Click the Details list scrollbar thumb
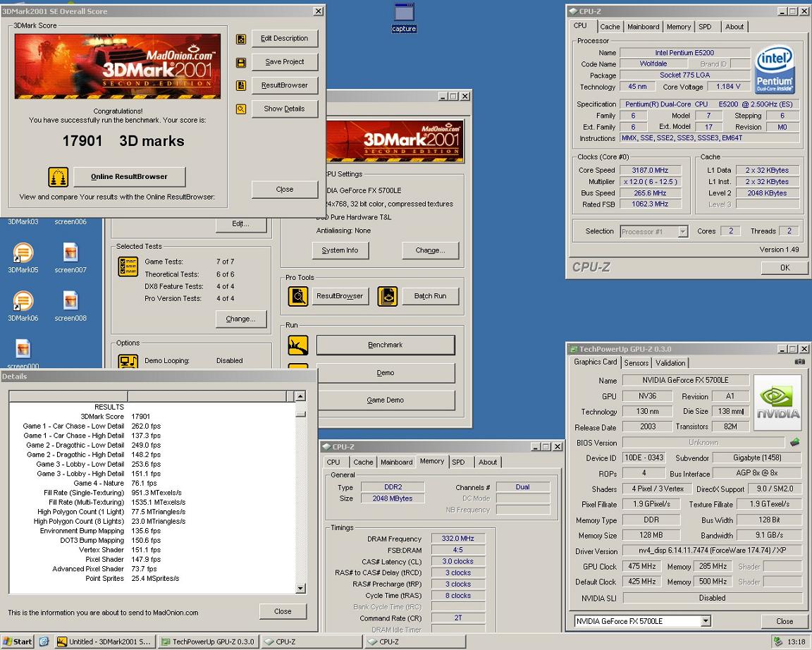This screenshot has width=812, height=650. pos(300,414)
